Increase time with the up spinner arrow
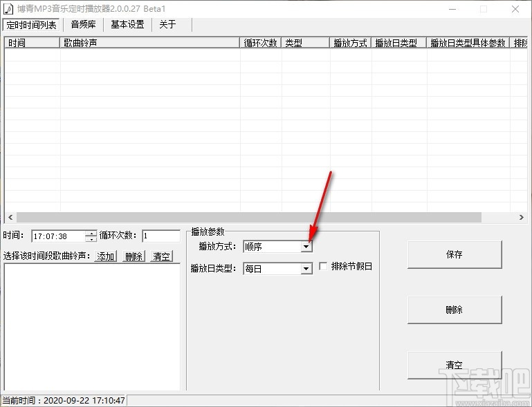Image resolution: width=532 pixels, height=407 pixels. tap(91, 233)
